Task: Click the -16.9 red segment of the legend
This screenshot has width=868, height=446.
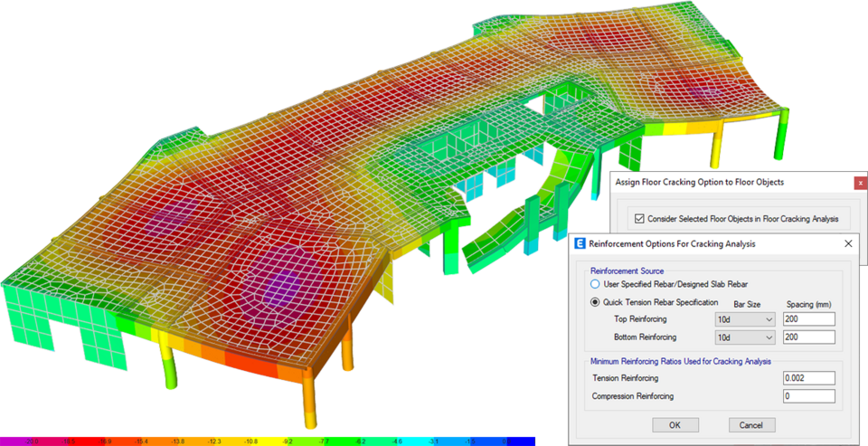Action: tap(106, 441)
